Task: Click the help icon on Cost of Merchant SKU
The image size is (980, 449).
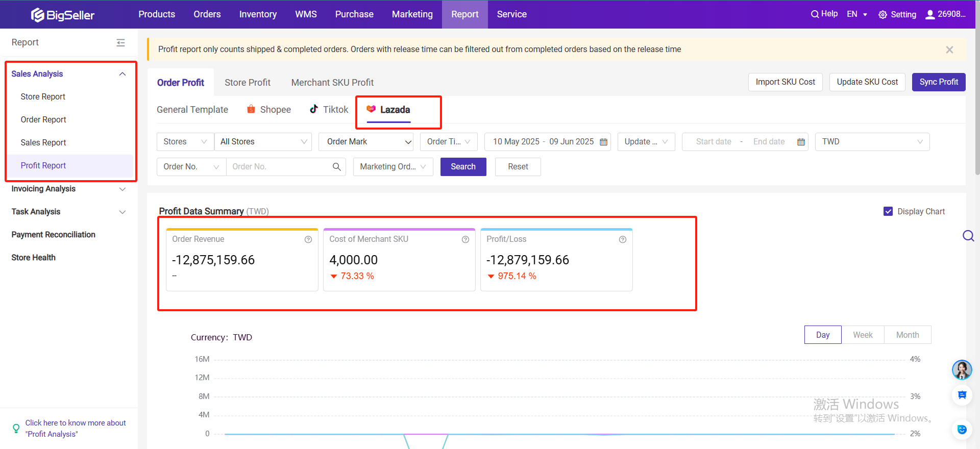Action: (465, 239)
